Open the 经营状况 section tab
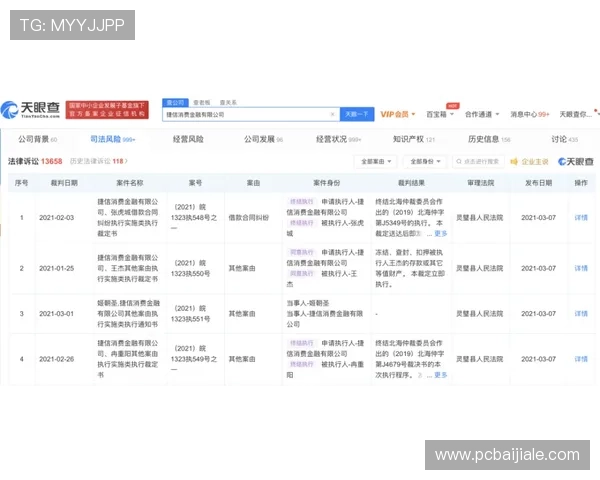 pyautogui.click(x=338, y=139)
